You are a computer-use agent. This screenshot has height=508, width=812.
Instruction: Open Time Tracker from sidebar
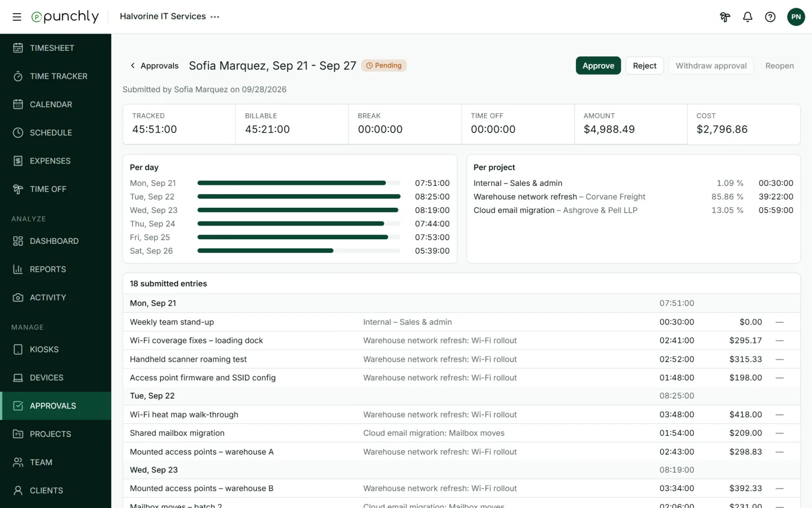[56, 76]
